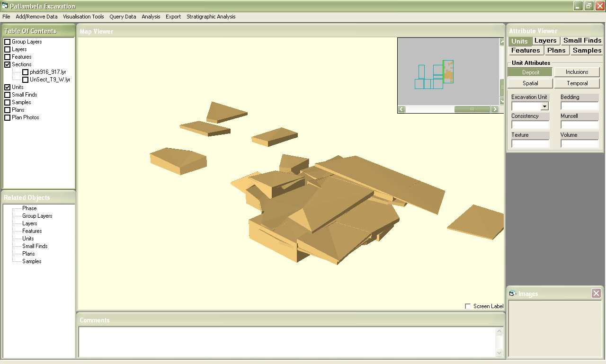Switch to the Samples tab in Attribute Viewer
This screenshot has height=364, width=606.
(x=587, y=50)
